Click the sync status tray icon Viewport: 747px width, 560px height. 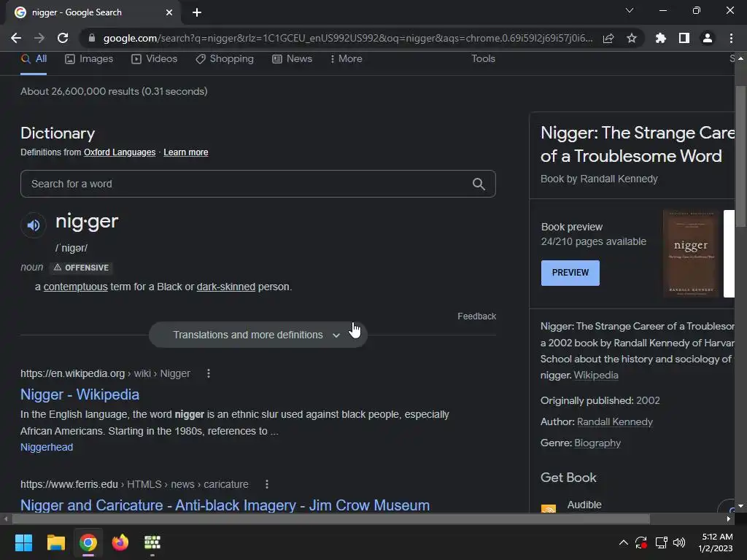pos(641,542)
